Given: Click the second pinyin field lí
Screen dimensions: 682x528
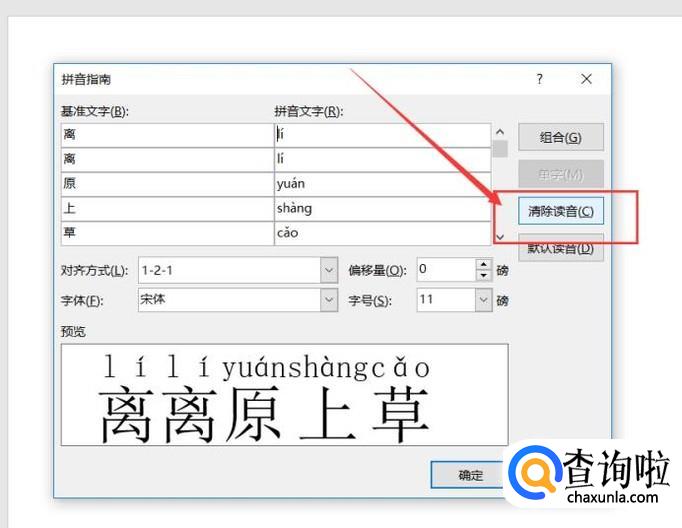Looking at the screenshot, I should (x=383, y=160).
